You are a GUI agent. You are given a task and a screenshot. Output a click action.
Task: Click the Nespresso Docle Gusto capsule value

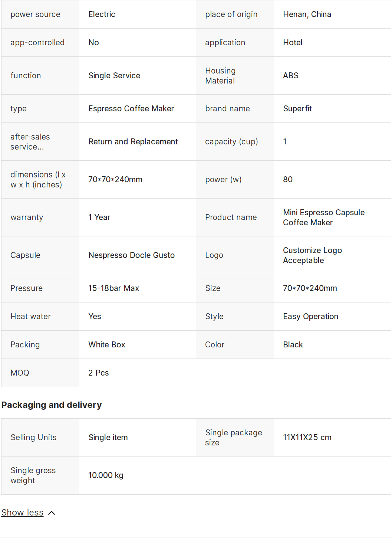[131, 255]
